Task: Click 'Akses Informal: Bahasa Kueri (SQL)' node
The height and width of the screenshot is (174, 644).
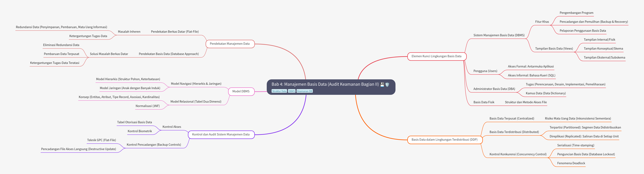Action: pyautogui.click(x=531, y=75)
